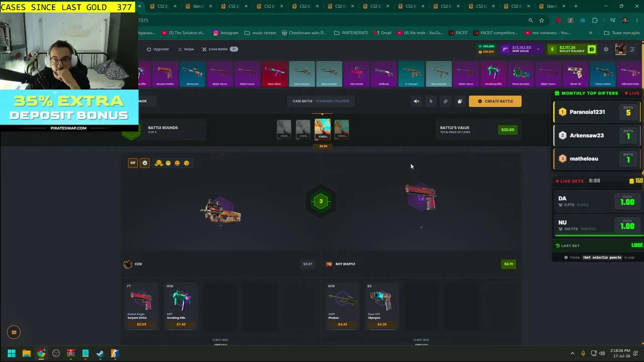The height and width of the screenshot is (362, 644).
Task: Select the highlighted third case thumbnail
Action: (x=323, y=129)
